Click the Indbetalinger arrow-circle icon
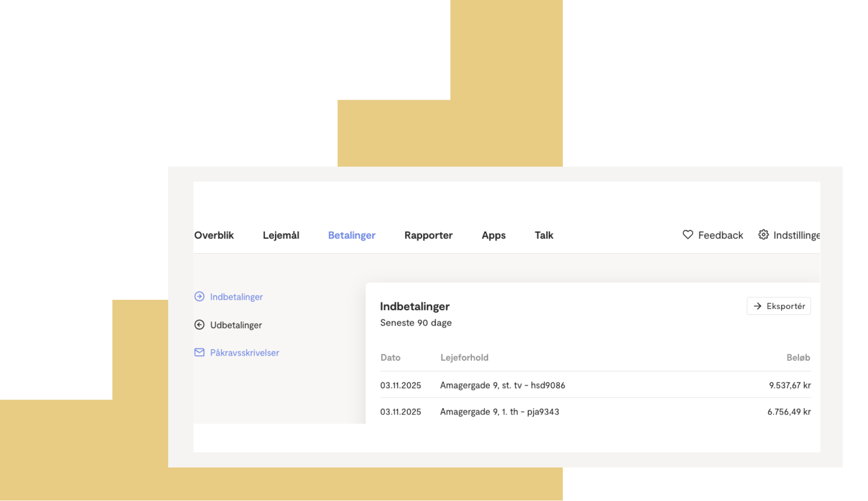Viewport: 868px width, 501px height. pos(199,296)
